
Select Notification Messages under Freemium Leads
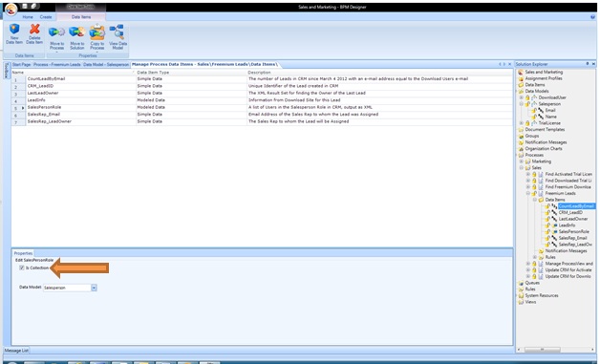566,251
